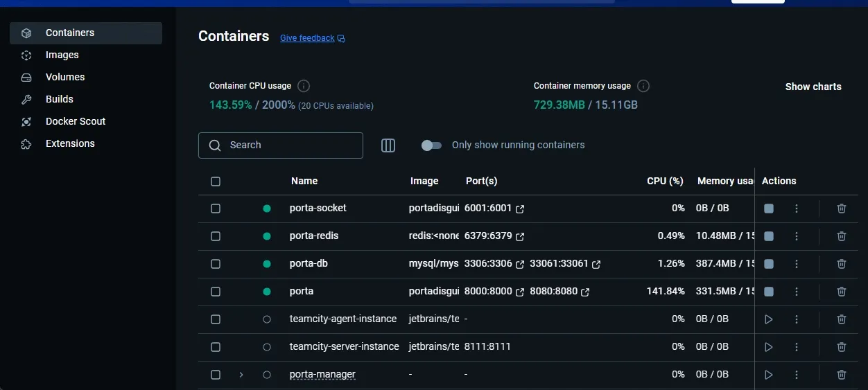Sort by the Name column header
The width and height of the screenshot is (868, 390).
pos(304,181)
